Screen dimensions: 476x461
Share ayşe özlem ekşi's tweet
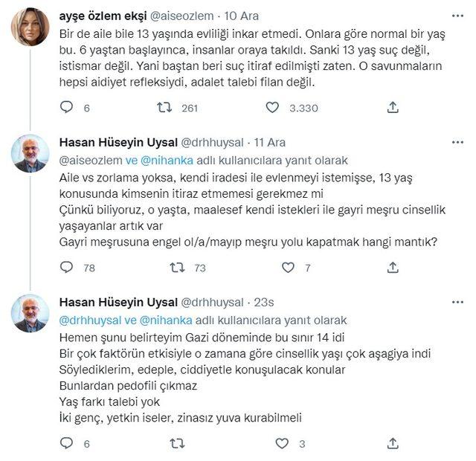393,108
